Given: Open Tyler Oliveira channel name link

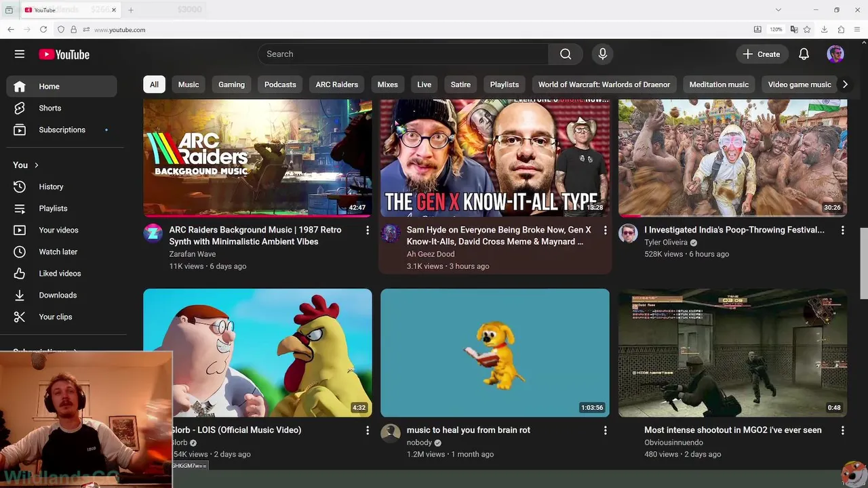Looking at the screenshot, I should (x=666, y=242).
